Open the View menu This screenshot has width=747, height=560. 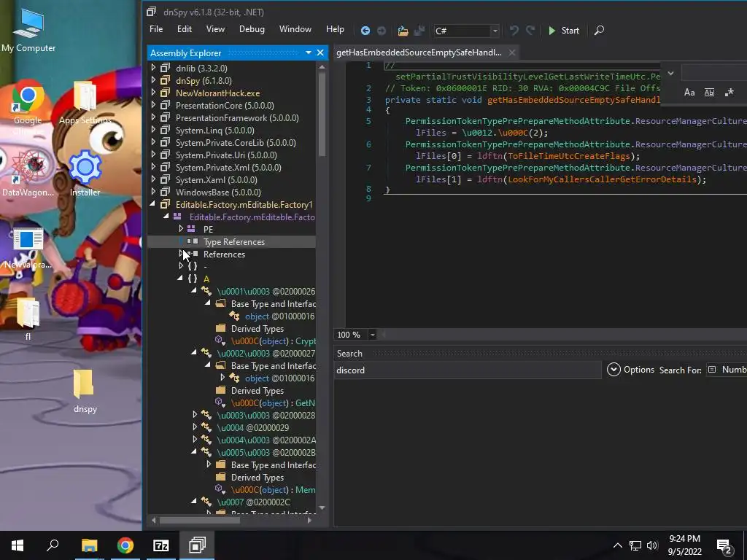215,29
